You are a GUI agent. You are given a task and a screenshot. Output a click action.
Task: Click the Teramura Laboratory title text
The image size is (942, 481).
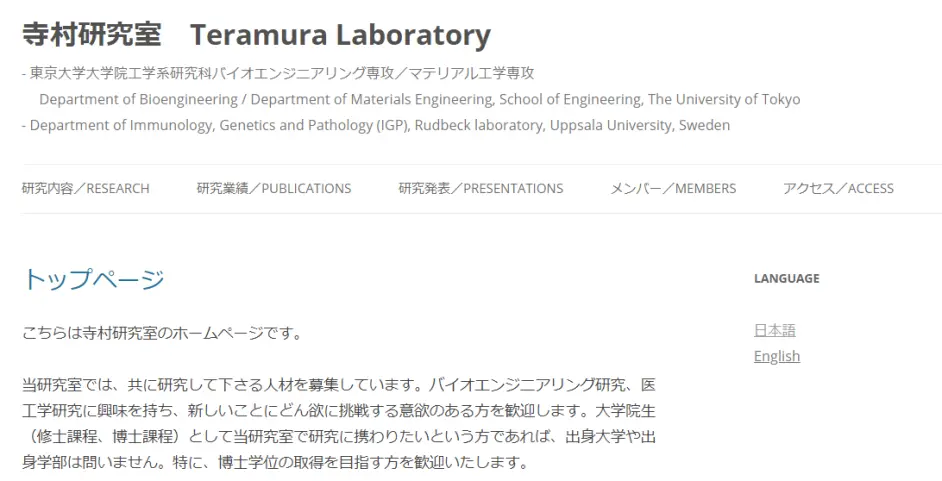point(340,35)
